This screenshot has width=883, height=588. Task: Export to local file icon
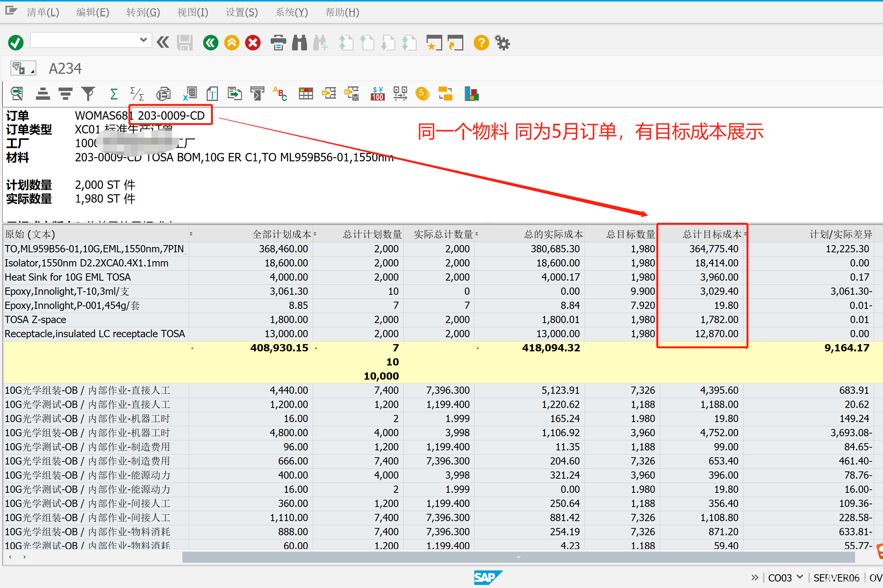(235, 94)
